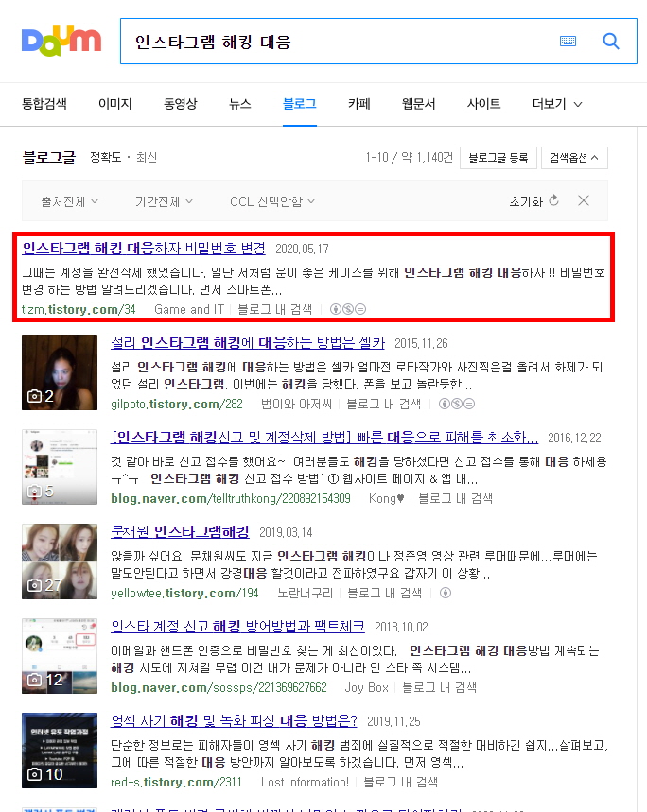Click Kong♥ blog name
The height and width of the screenshot is (812, 647).
[x=386, y=499]
